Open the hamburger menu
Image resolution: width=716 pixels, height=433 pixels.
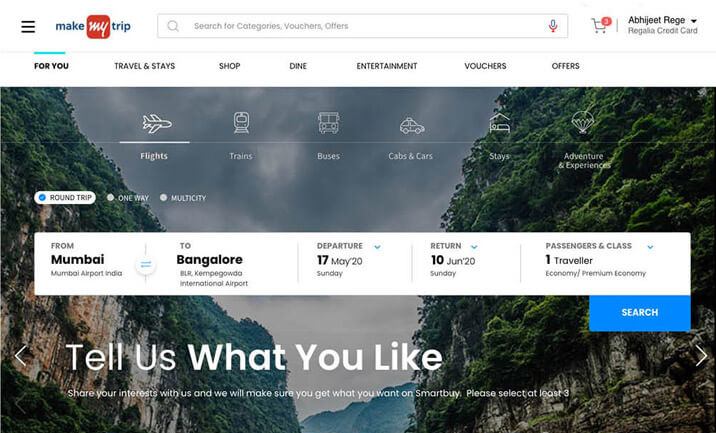tap(28, 26)
